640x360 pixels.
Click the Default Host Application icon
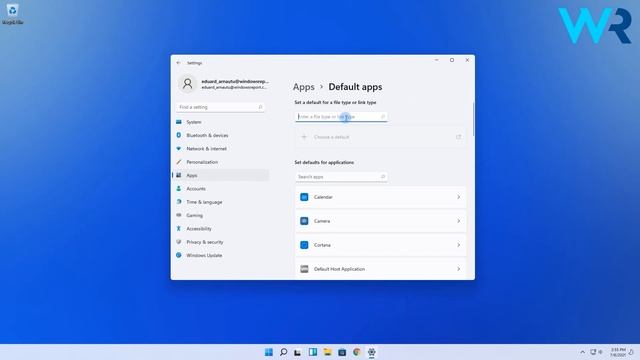click(304, 269)
